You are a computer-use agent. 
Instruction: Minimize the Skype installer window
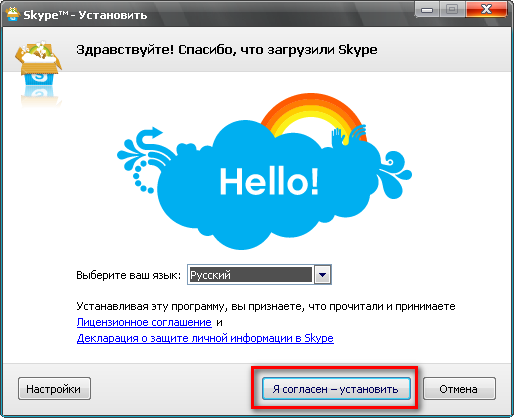pyautogui.click(x=427, y=10)
